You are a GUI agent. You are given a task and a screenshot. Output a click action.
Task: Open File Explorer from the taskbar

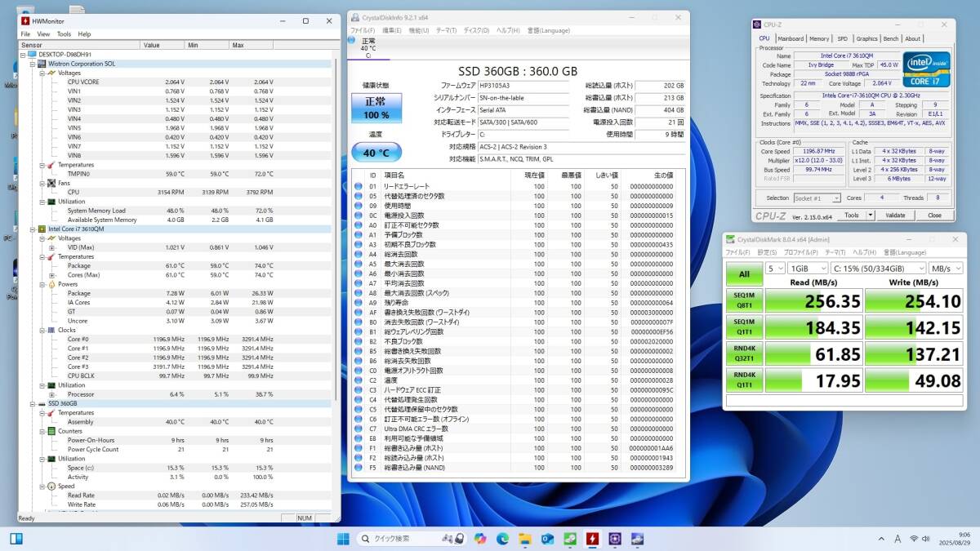pyautogui.click(x=525, y=539)
